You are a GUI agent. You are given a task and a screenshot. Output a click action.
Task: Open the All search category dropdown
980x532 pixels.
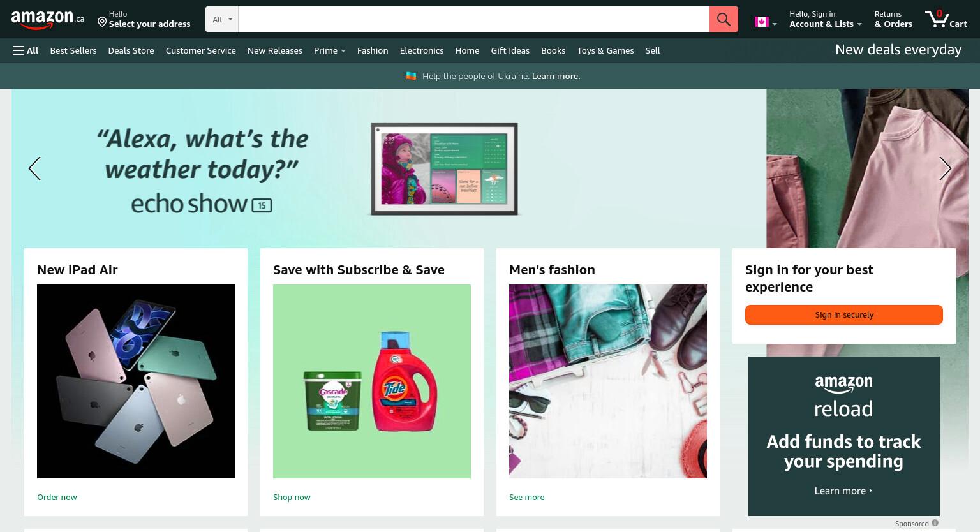222,19
